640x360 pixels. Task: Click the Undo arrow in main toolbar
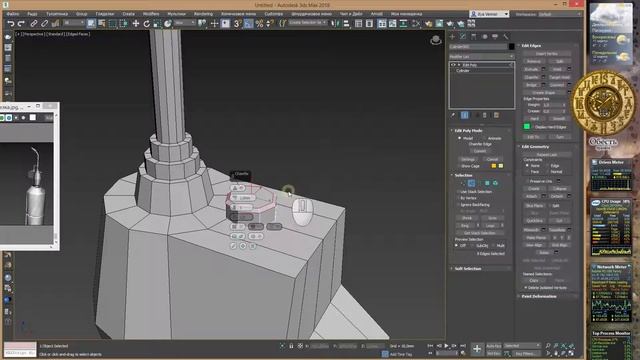tap(11, 24)
